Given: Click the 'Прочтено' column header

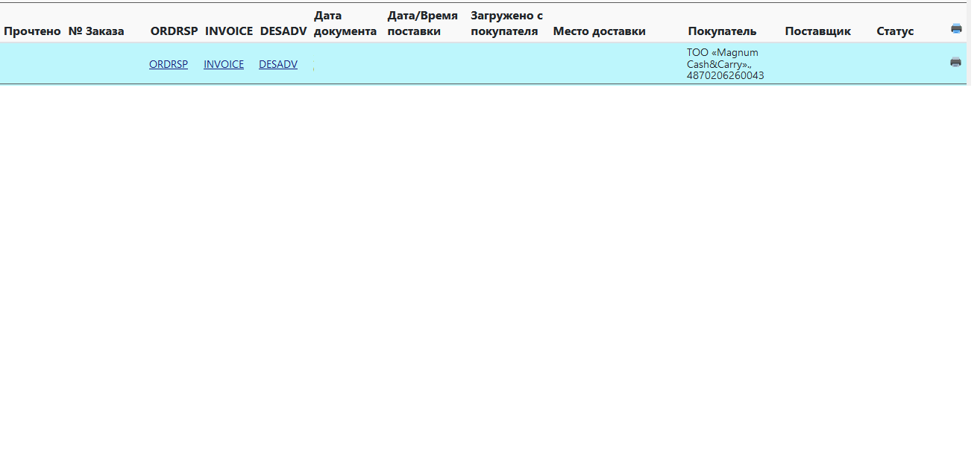Looking at the screenshot, I should coord(32,31).
